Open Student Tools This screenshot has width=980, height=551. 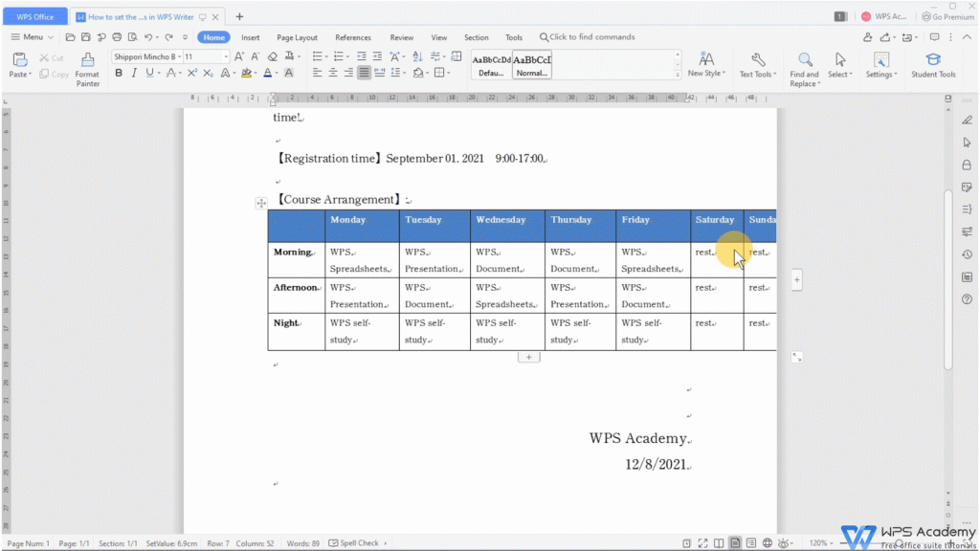click(x=933, y=66)
